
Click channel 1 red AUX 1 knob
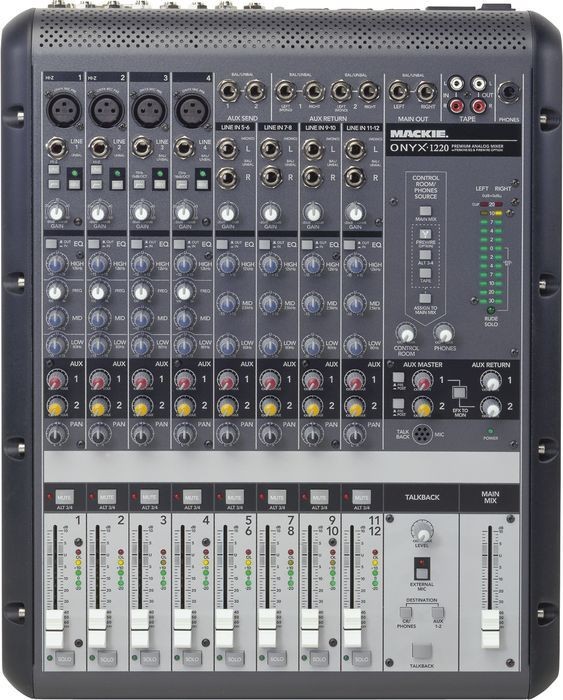click(57, 380)
